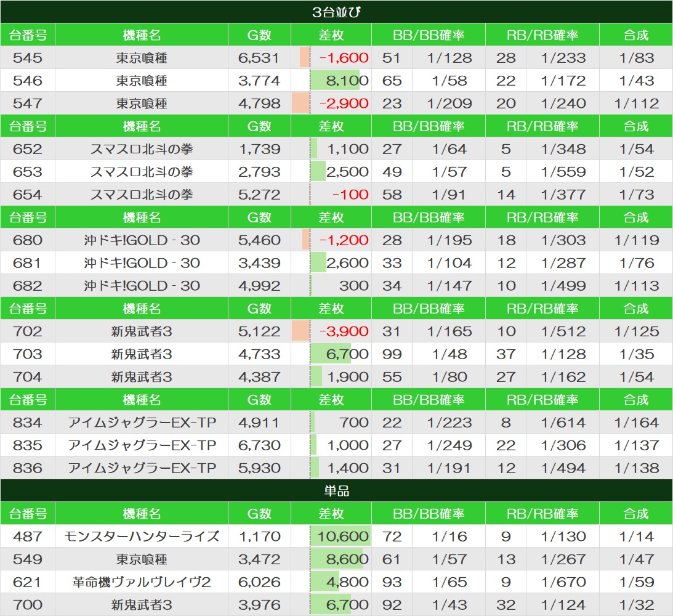The image size is (673, 616).
Task: Click the 2,500 difference value
Action: coord(347,172)
